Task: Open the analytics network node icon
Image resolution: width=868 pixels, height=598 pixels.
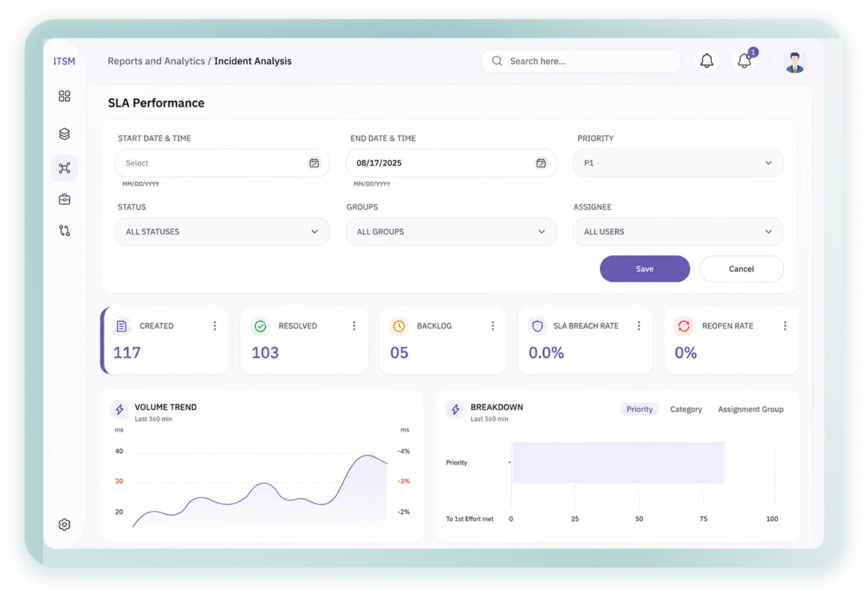Action: (64, 168)
